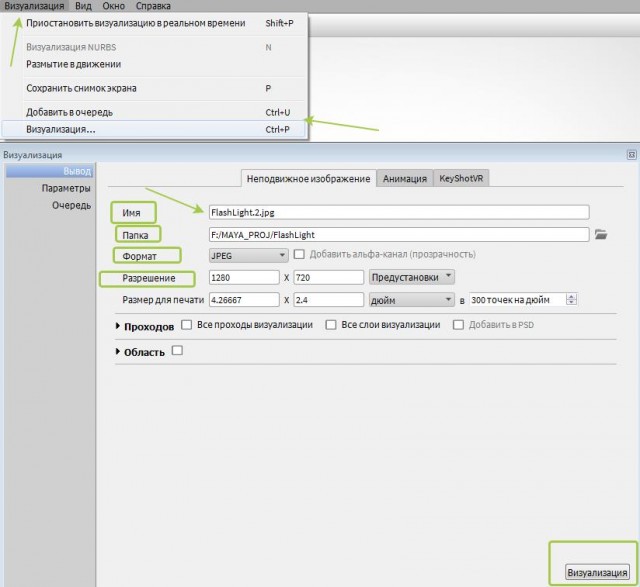
Task: Expand the 'Область' section triangle
Action: (x=119, y=352)
